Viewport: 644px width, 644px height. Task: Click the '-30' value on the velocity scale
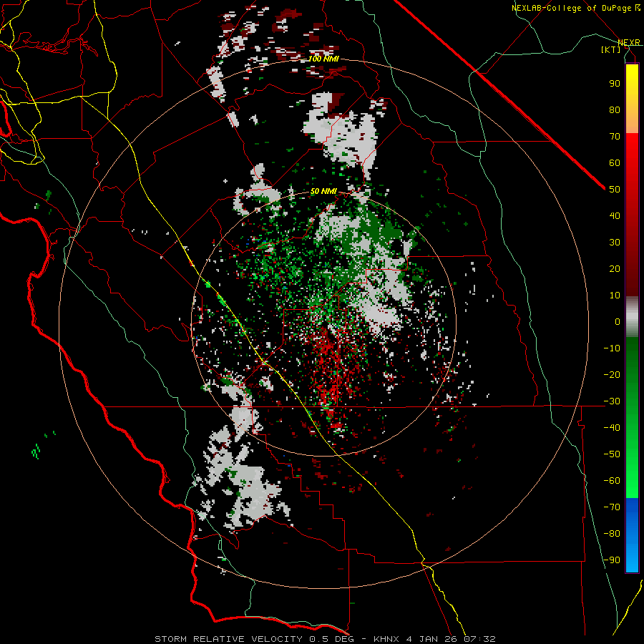(612, 401)
